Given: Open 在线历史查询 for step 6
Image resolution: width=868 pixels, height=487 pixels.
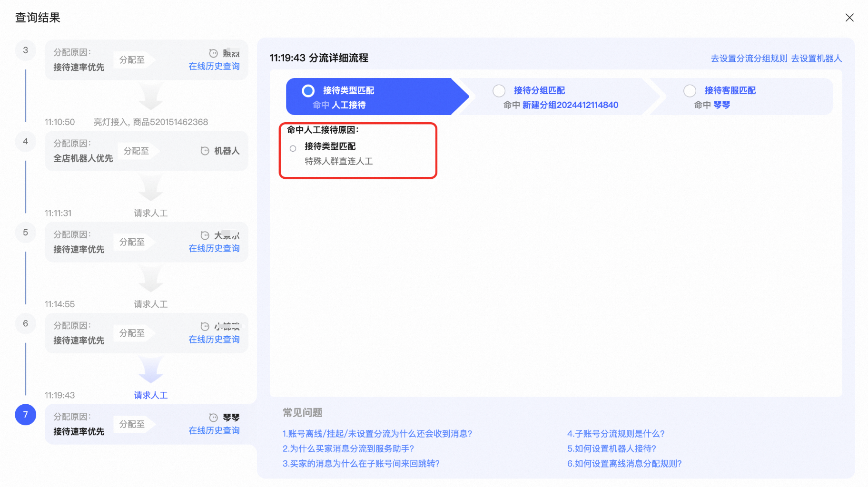Looking at the screenshot, I should pos(214,340).
